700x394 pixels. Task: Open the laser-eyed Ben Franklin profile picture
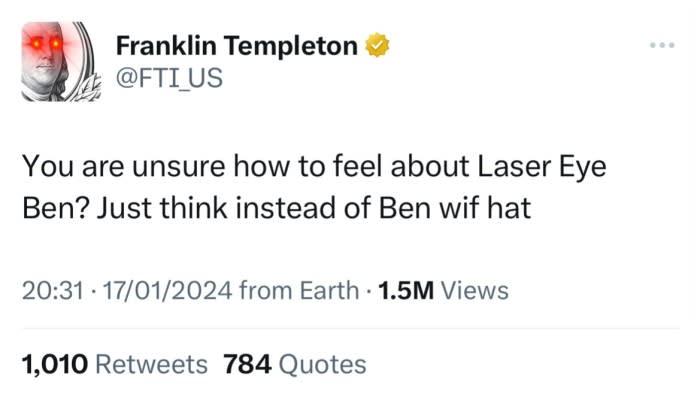pyautogui.click(x=61, y=62)
